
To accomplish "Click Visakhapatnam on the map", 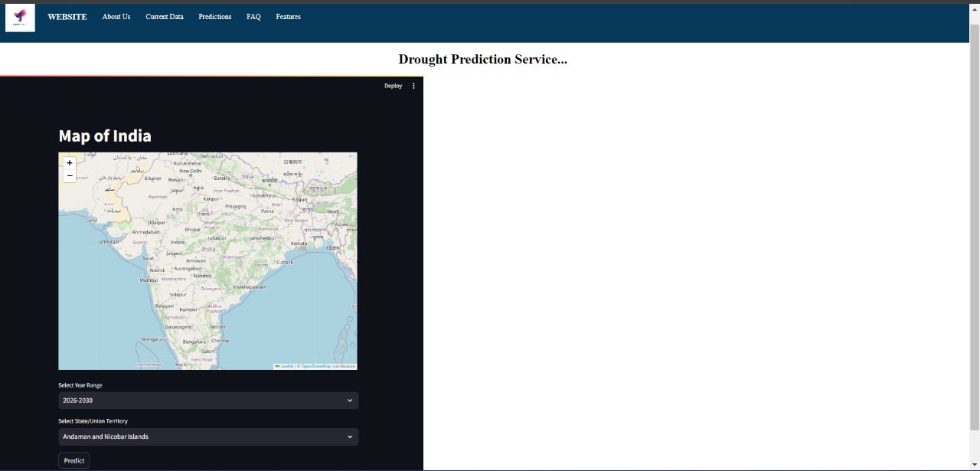I will [x=250, y=286].
